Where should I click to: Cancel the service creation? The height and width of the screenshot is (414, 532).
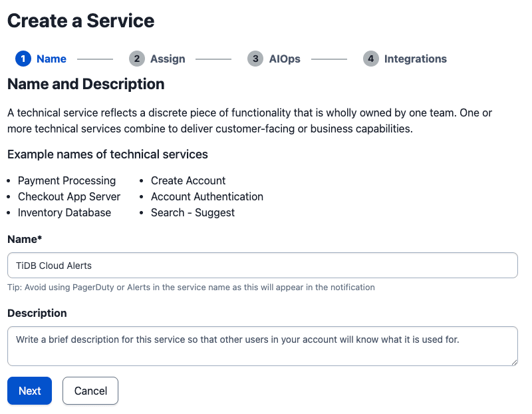coord(90,391)
